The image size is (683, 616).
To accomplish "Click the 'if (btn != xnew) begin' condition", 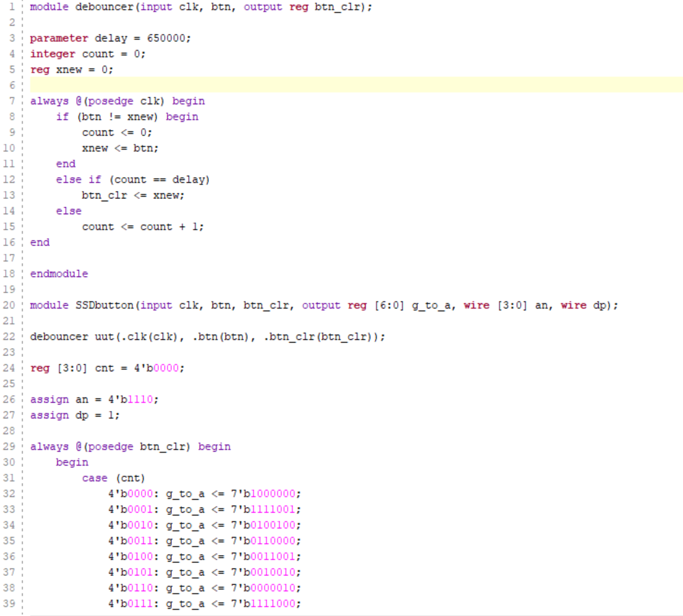I will coord(127,116).
